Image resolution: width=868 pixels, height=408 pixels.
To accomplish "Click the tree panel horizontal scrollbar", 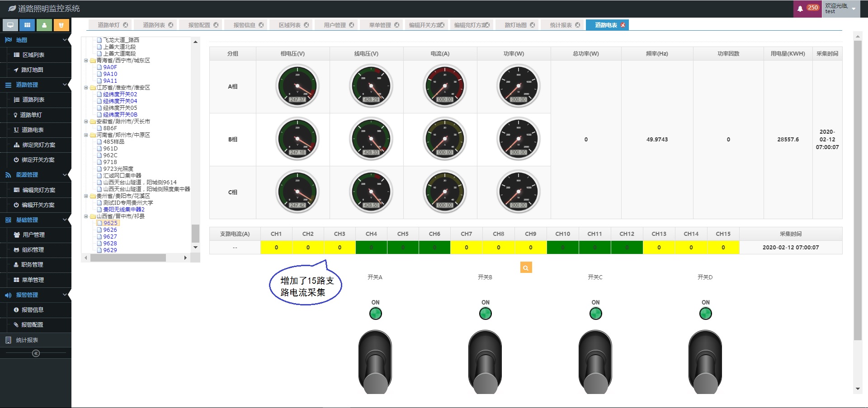I will [128, 258].
